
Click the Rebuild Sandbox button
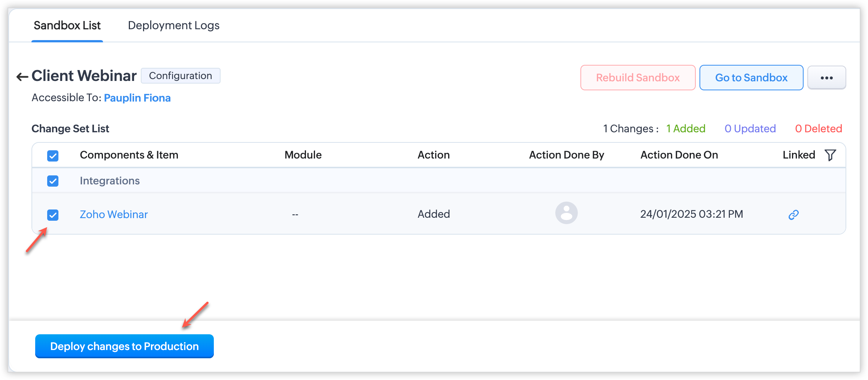638,78
